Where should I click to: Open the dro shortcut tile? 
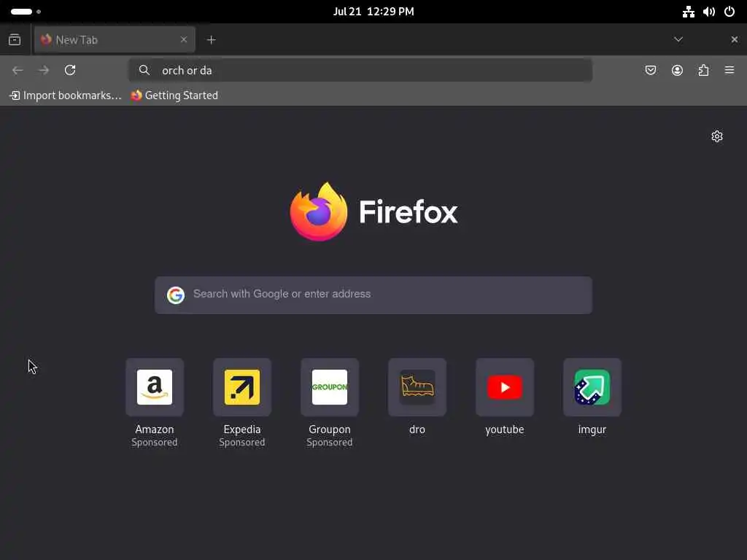coord(417,387)
